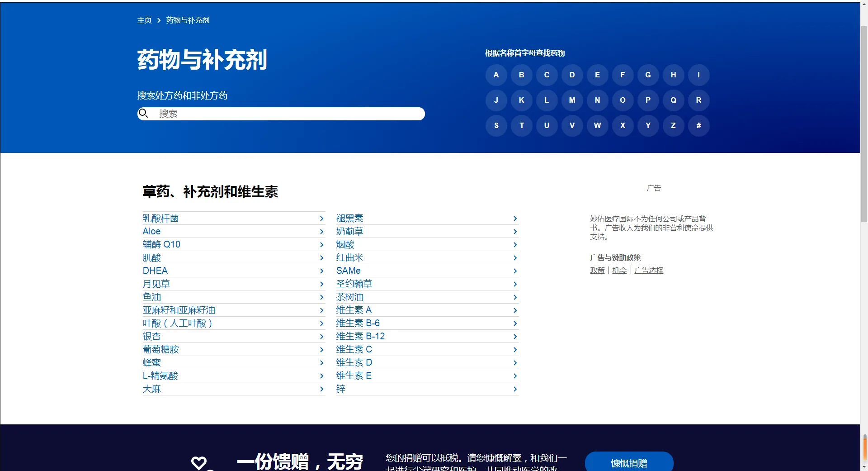Choose letter W filter circle
Image resolution: width=868 pixels, height=471 pixels.
(x=597, y=125)
